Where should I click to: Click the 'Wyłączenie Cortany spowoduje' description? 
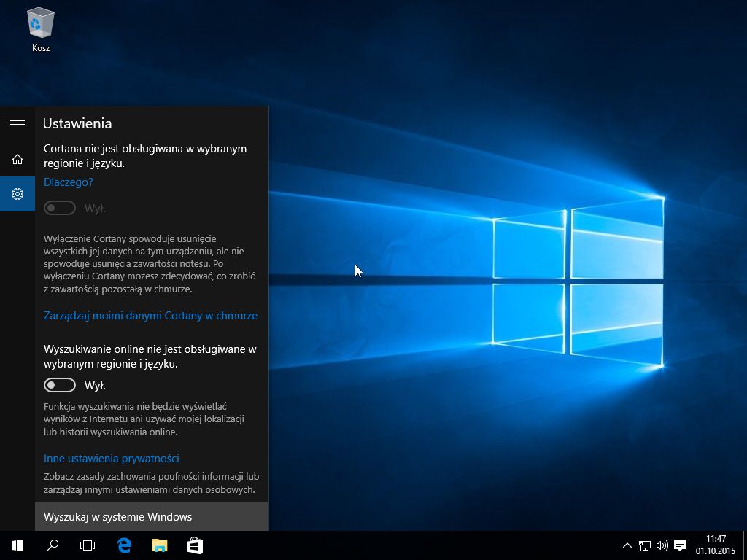click(150, 264)
